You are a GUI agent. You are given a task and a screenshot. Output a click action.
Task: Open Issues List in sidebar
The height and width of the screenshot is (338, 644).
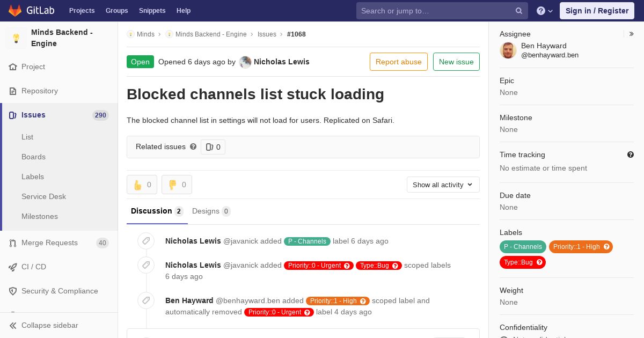27,137
